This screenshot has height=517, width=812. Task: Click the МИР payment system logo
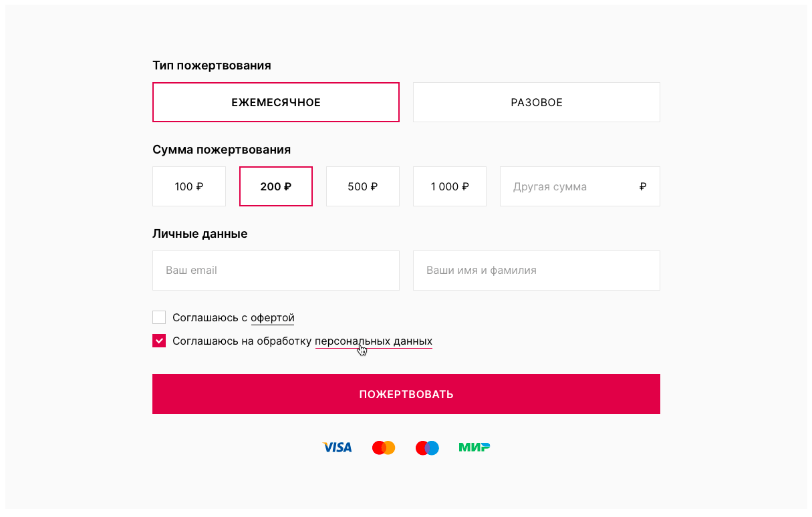474,448
